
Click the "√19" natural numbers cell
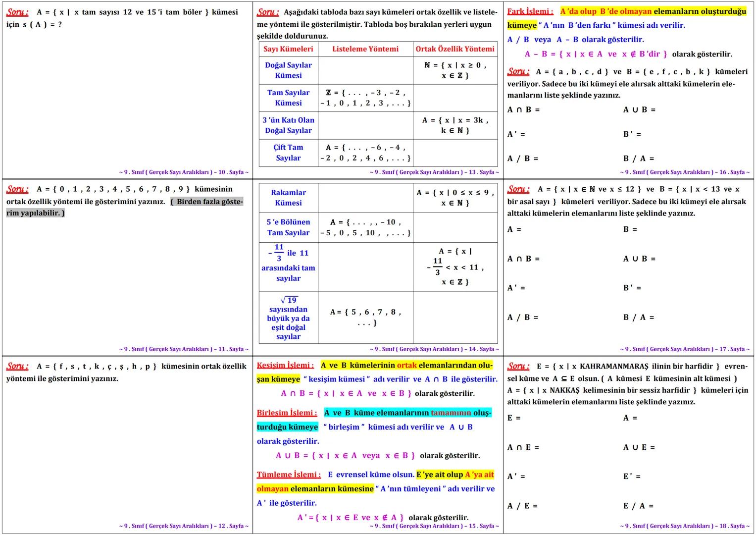[x=289, y=317]
